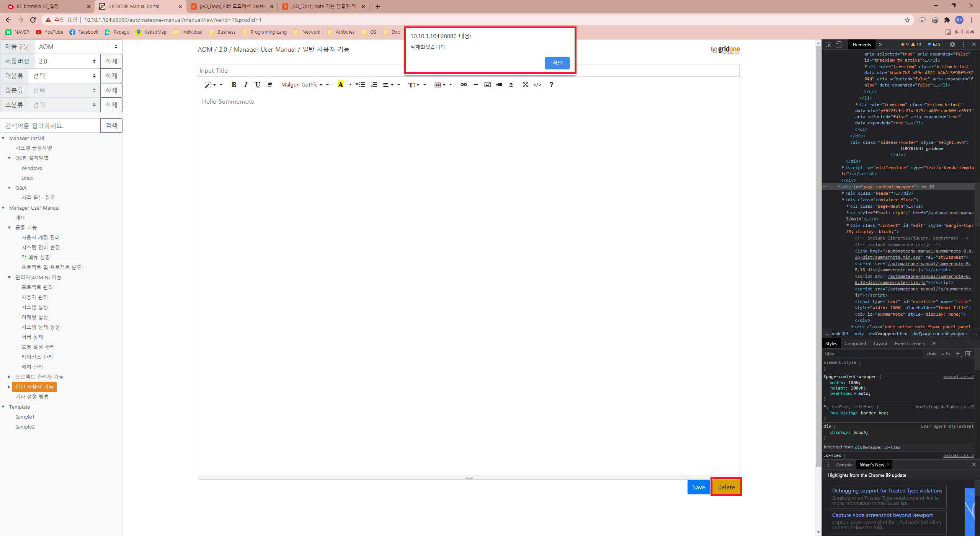The image size is (980, 551).
Task: Open the 제품버전 2.0 dropdown
Action: tap(67, 61)
